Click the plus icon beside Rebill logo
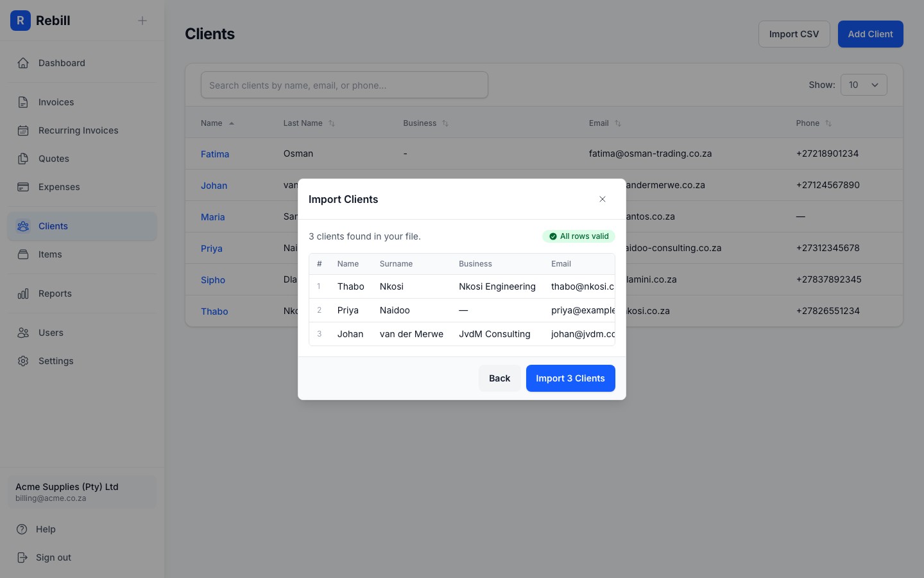 [x=142, y=21]
